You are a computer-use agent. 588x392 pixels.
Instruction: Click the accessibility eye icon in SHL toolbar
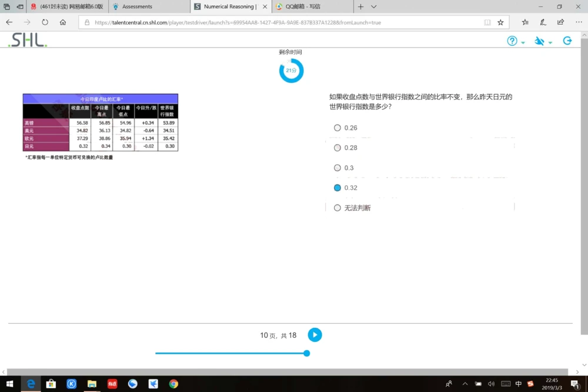[x=540, y=41]
